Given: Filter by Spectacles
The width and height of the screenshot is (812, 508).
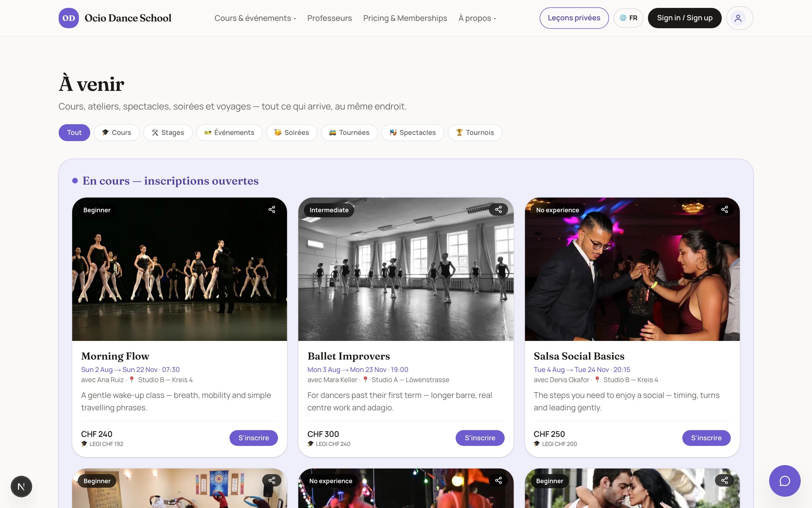Looking at the screenshot, I should [412, 133].
